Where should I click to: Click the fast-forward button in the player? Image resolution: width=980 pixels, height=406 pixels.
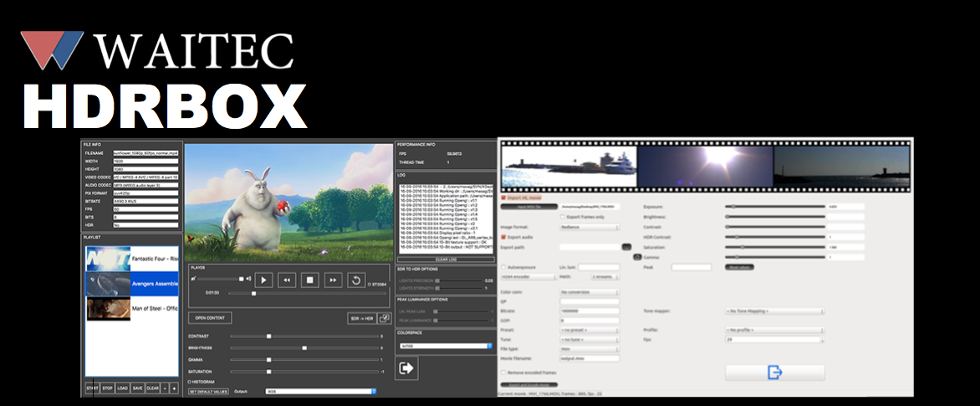(333, 280)
